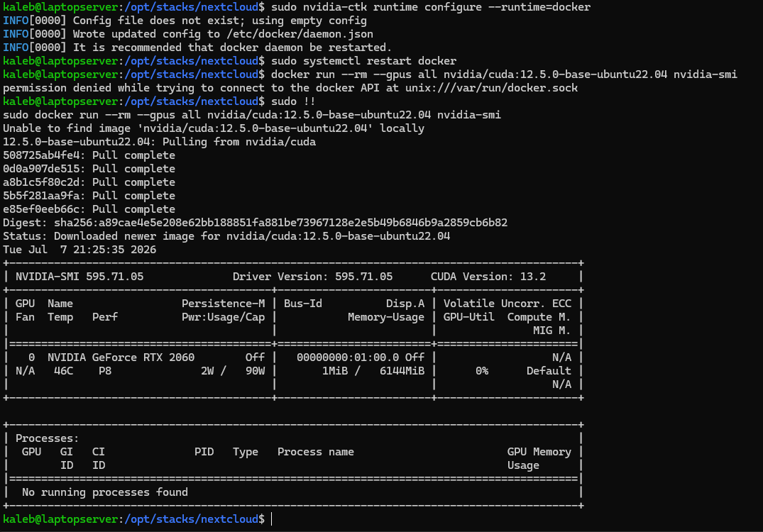This screenshot has width=763, height=532.
Task: Click the 'permission denied' error line
Action: pyautogui.click(x=290, y=88)
